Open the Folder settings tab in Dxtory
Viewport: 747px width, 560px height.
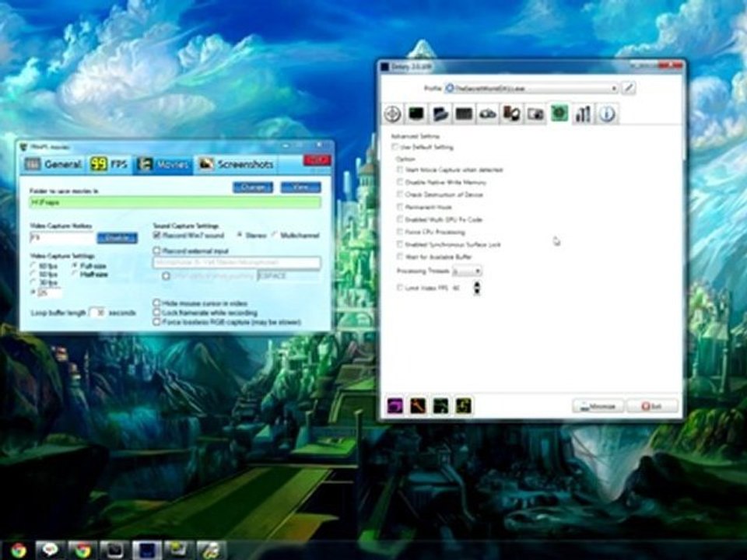[x=440, y=114]
